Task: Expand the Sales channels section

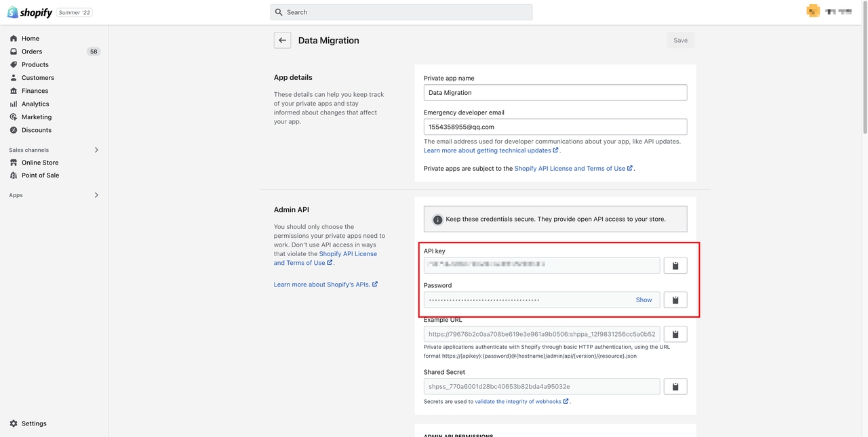Action: pos(96,150)
